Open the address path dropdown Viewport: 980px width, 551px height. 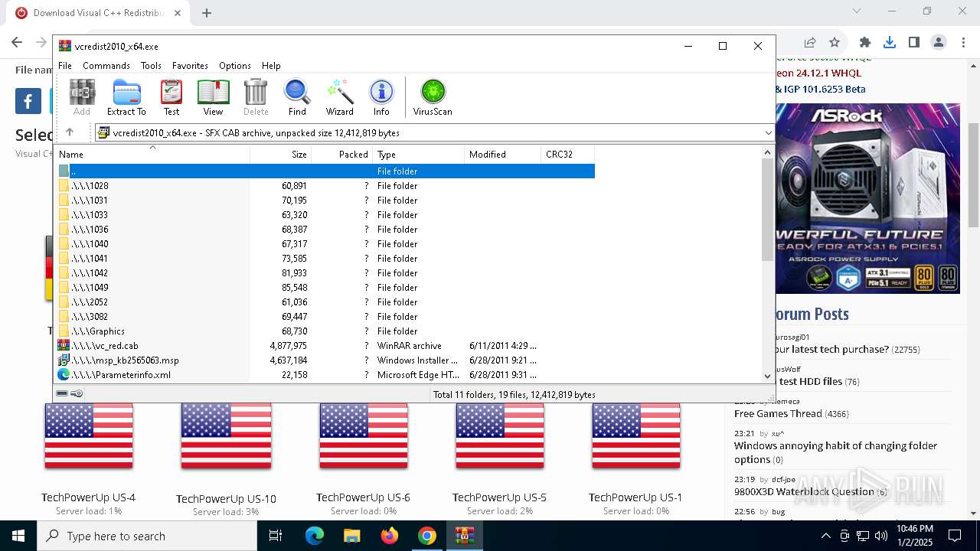pyautogui.click(x=768, y=133)
